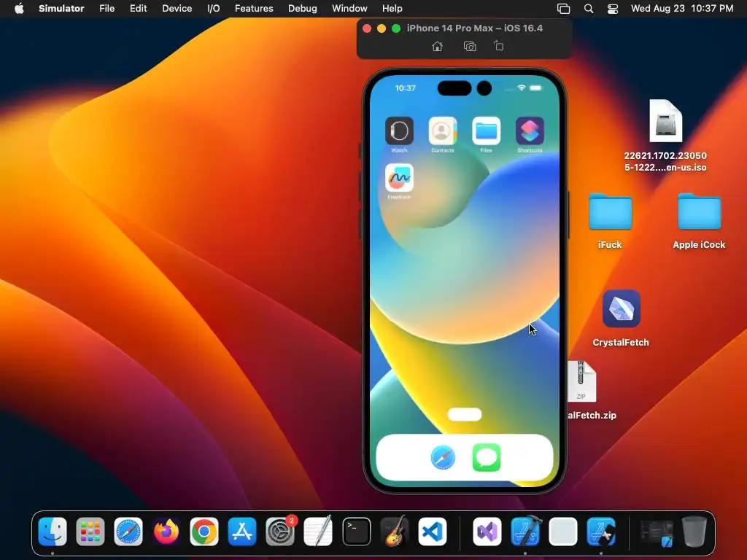Open the Debug menu
The image size is (747, 560).
point(303,9)
